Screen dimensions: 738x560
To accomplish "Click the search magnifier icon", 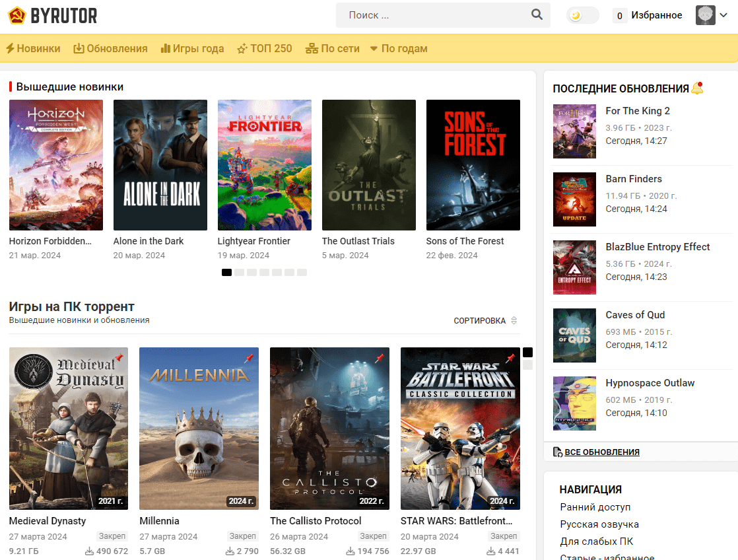I will coord(537,15).
